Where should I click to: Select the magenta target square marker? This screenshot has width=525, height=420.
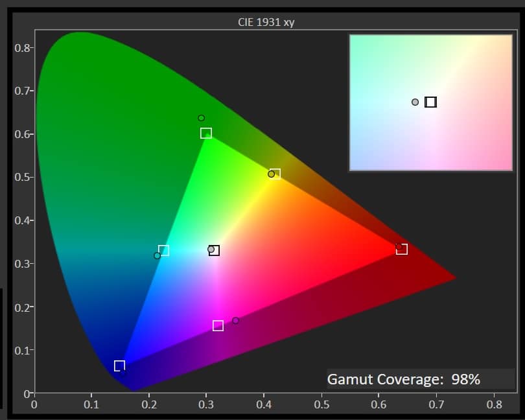pyautogui.click(x=218, y=325)
